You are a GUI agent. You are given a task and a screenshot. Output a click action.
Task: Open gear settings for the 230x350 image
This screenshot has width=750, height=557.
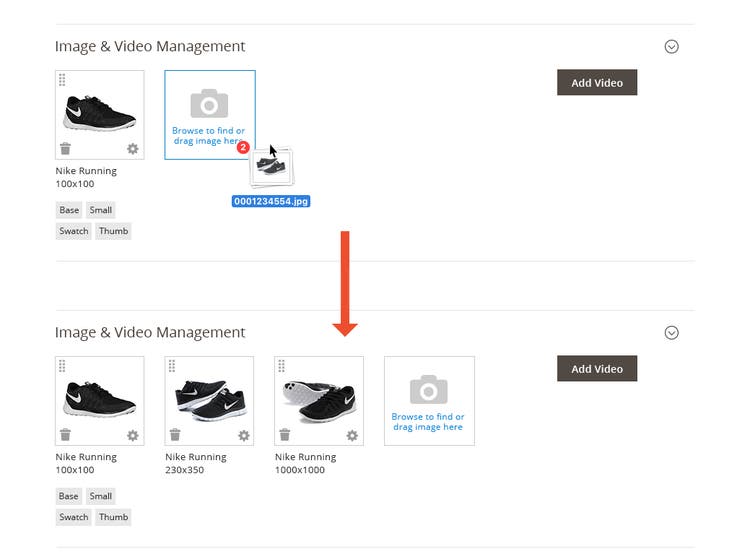243,435
